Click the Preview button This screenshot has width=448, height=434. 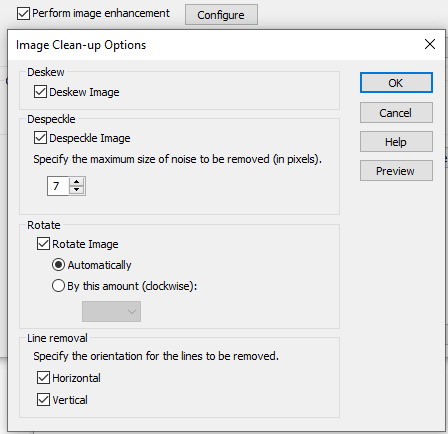coord(396,171)
